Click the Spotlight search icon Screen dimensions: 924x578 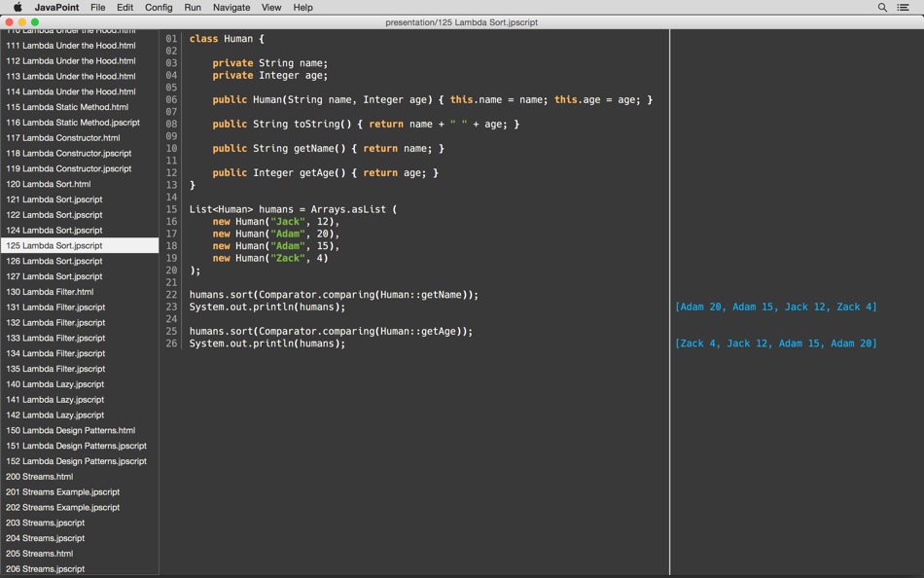[882, 8]
